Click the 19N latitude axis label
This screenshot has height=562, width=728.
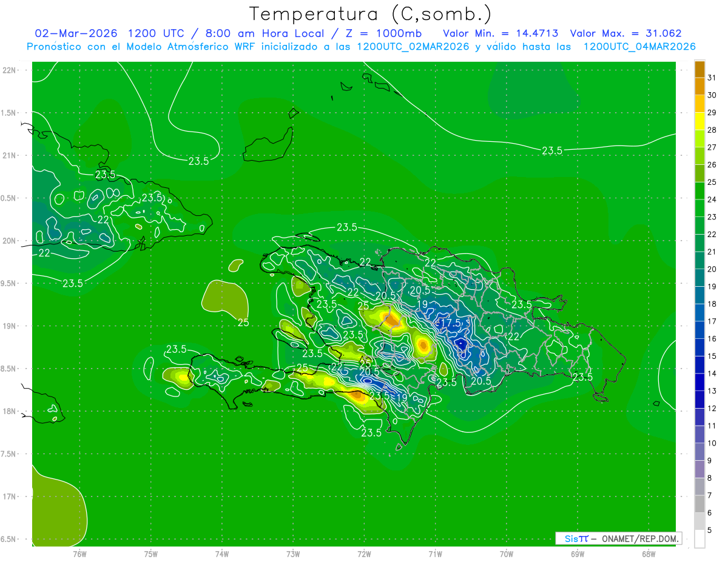tap(9, 326)
